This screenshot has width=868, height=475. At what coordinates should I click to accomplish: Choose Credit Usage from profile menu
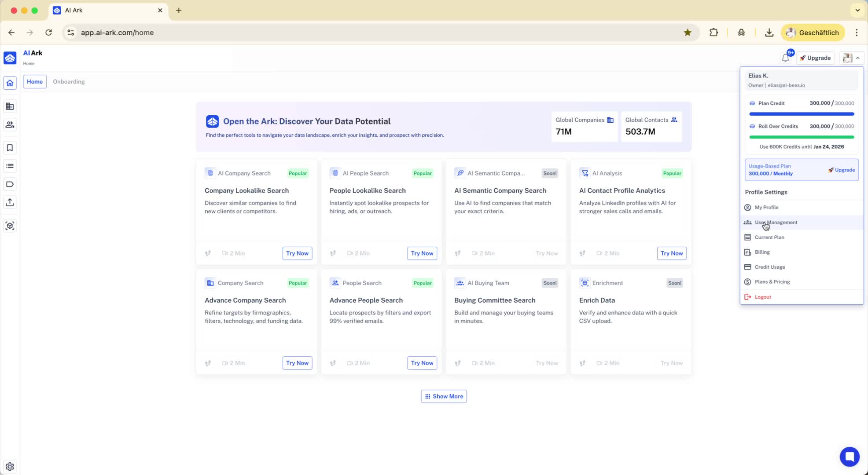[x=769, y=267]
